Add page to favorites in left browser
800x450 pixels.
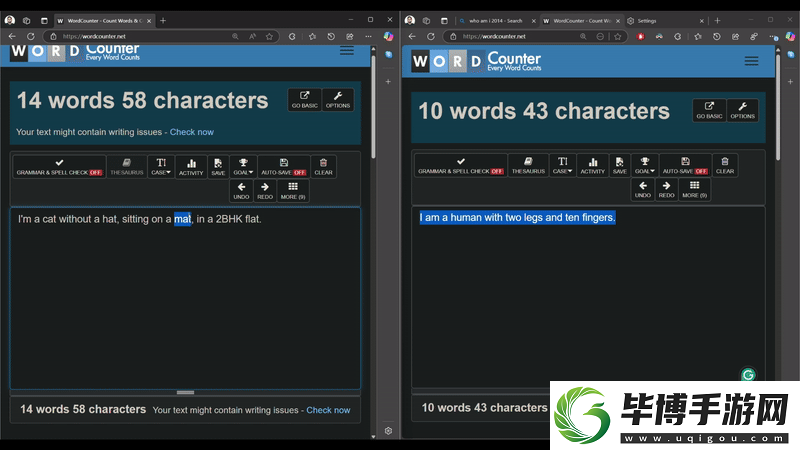tap(269, 36)
